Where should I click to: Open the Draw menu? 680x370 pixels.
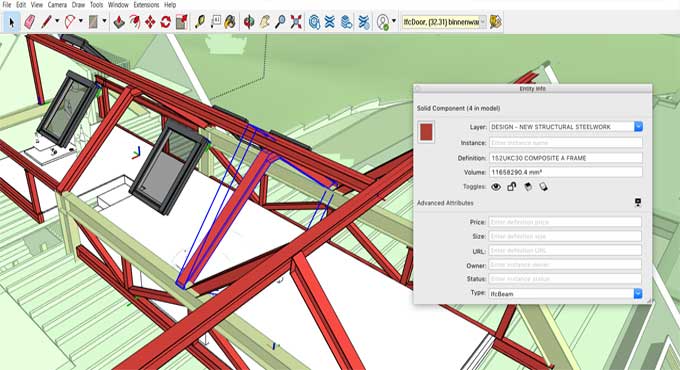[x=78, y=5]
